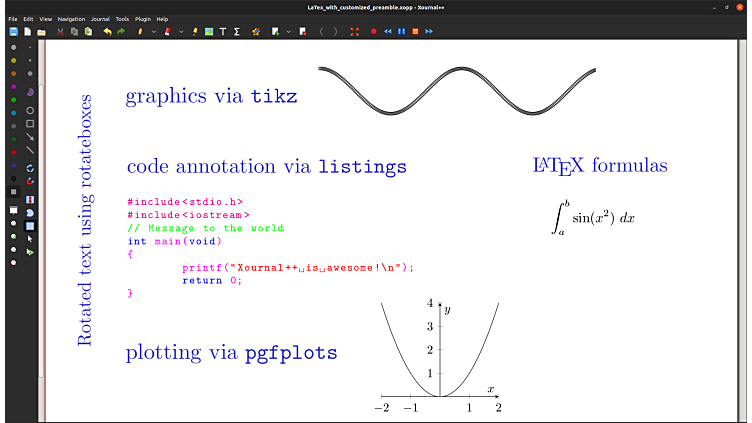Screen dimensions: 752x423
Task: Open the LaTeX formula tool (sigma icon)
Action: click(x=236, y=31)
